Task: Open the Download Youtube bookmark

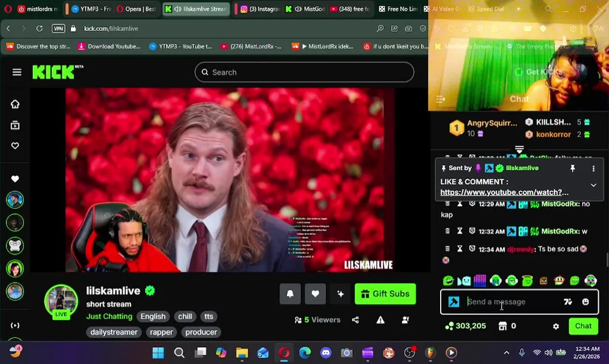Action: [109, 47]
